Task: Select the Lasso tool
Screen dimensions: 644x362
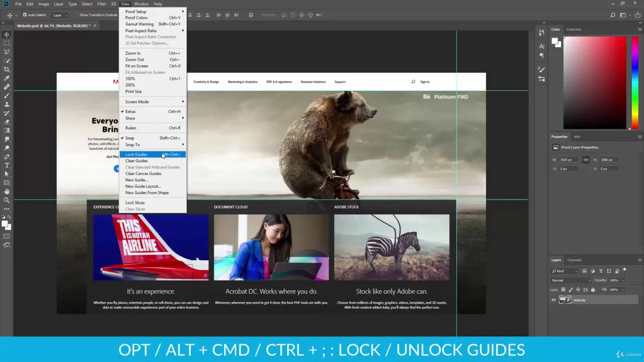Action: coord(7,52)
